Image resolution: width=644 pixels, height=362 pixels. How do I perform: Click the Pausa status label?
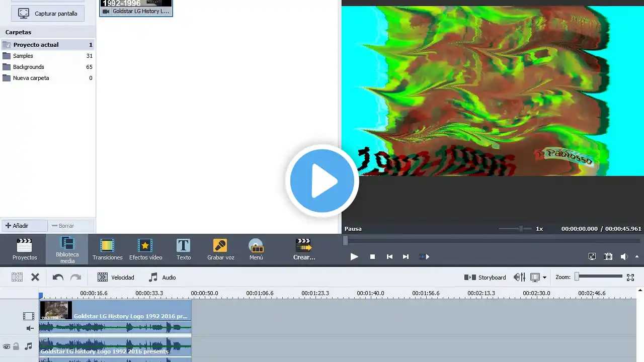[353, 229]
